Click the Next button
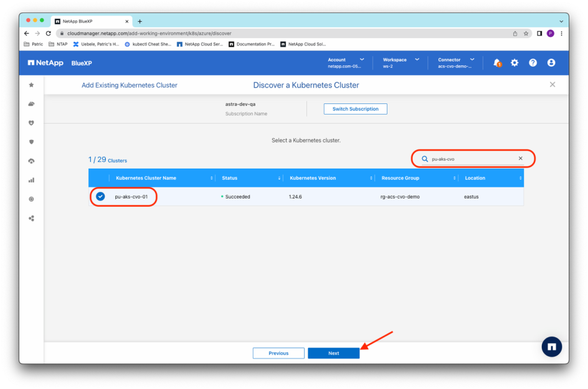The width and height of the screenshot is (588, 389). tap(333, 353)
